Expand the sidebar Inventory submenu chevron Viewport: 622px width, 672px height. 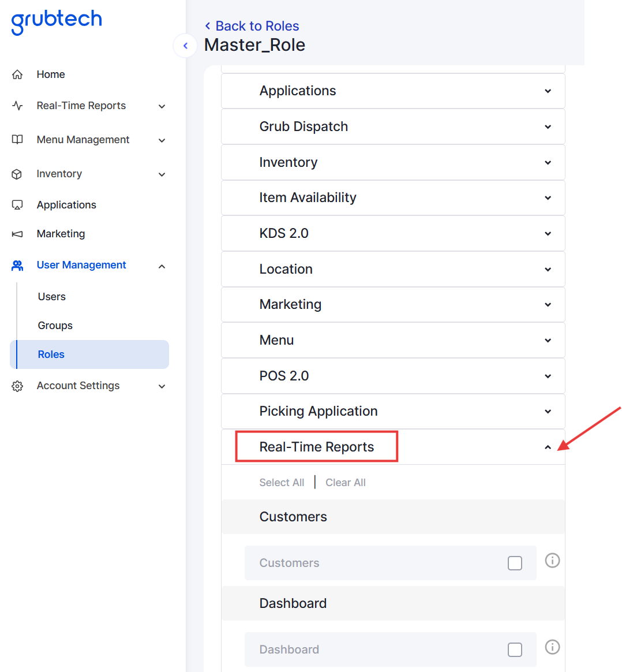point(162,174)
